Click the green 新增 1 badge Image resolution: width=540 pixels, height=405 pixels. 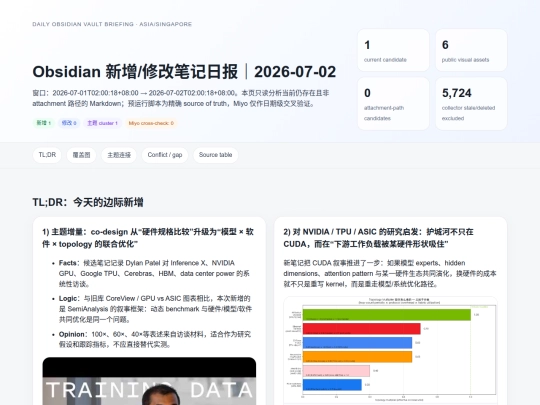(x=44, y=123)
